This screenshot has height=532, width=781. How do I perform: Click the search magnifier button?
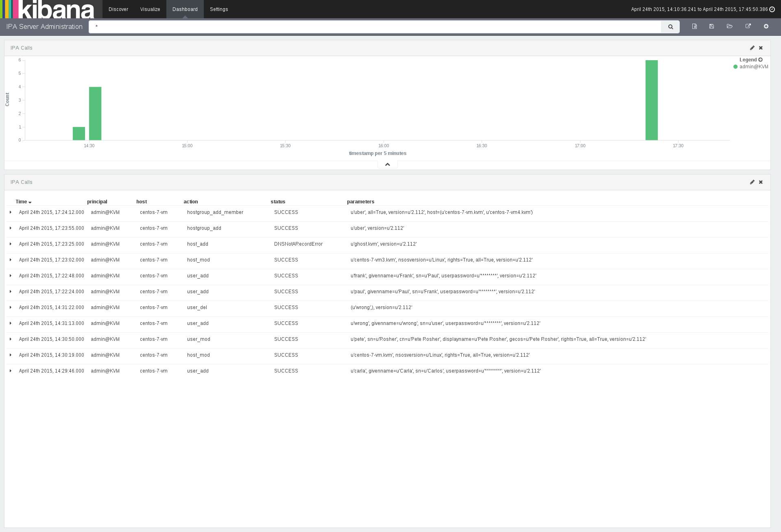(670, 27)
